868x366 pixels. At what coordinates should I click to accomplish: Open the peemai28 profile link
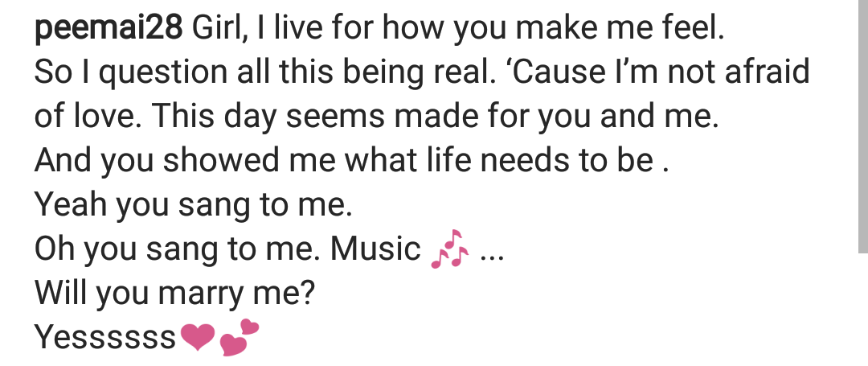pos(108,29)
